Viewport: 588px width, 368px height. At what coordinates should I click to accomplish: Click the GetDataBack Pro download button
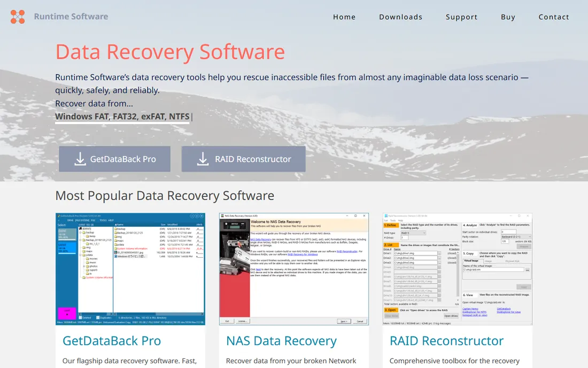[114, 159]
